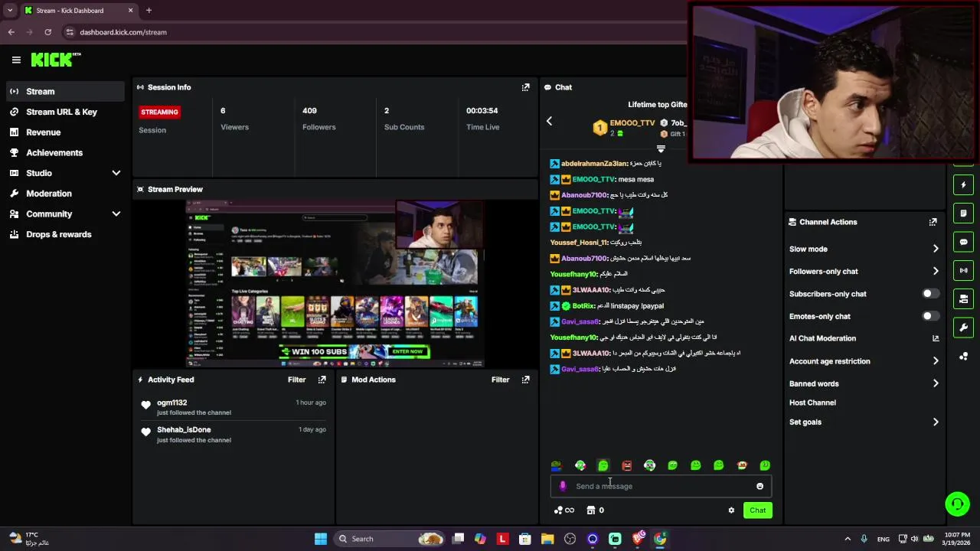Open a new browser tab

click(149, 11)
